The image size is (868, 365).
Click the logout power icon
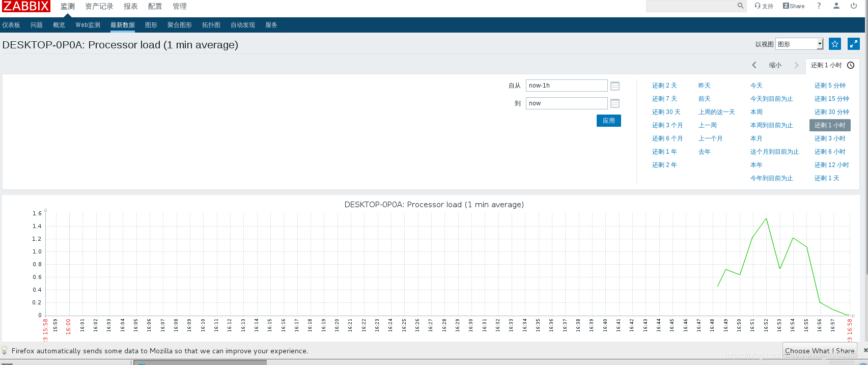pos(854,6)
